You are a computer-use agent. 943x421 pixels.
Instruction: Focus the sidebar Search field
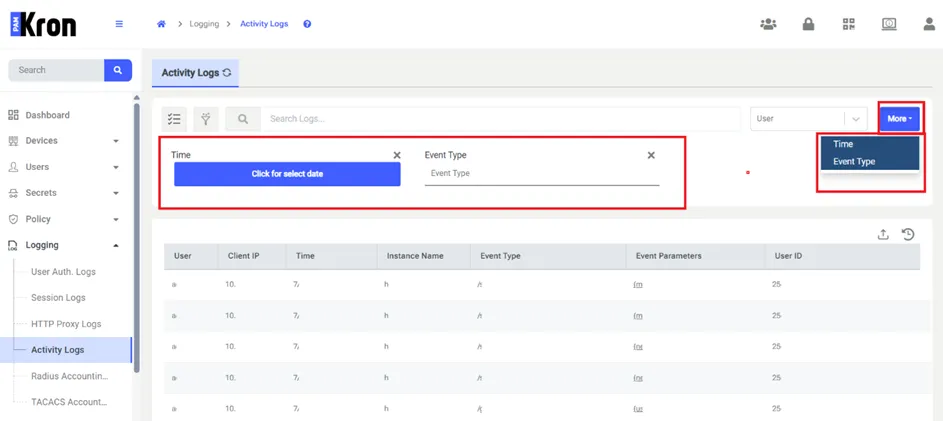56,70
